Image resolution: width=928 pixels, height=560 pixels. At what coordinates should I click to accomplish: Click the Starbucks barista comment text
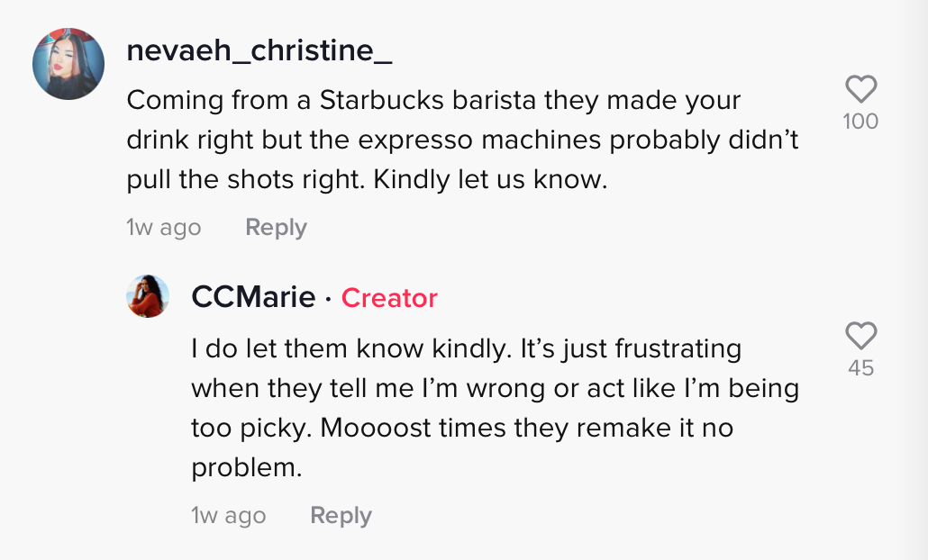click(x=463, y=140)
